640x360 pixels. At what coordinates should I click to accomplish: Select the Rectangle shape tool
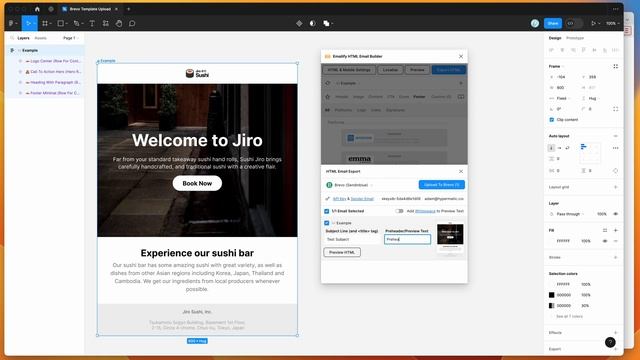[x=60, y=23]
